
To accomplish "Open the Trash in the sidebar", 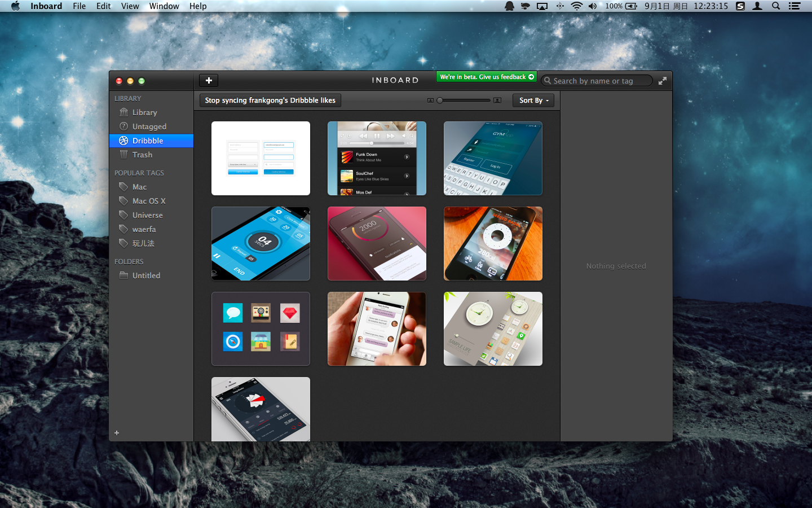I will click(142, 155).
